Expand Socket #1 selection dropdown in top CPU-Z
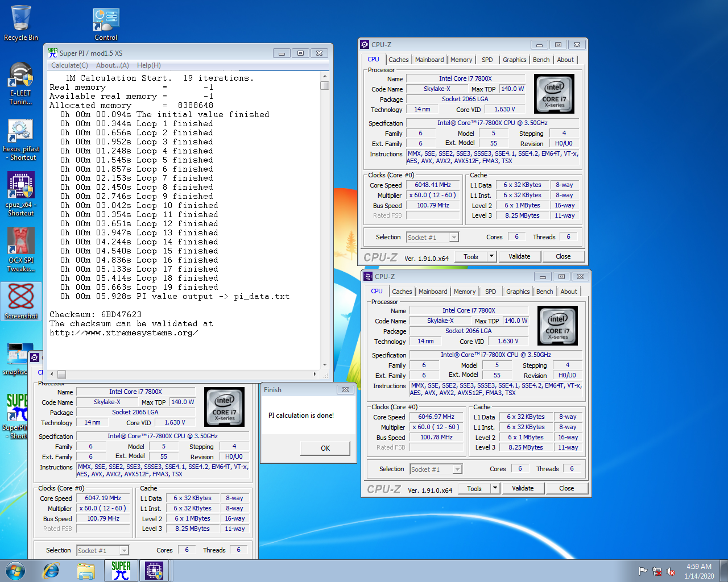Viewport: 728px width, 582px height. pyautogui.click(x=453, y=238)
